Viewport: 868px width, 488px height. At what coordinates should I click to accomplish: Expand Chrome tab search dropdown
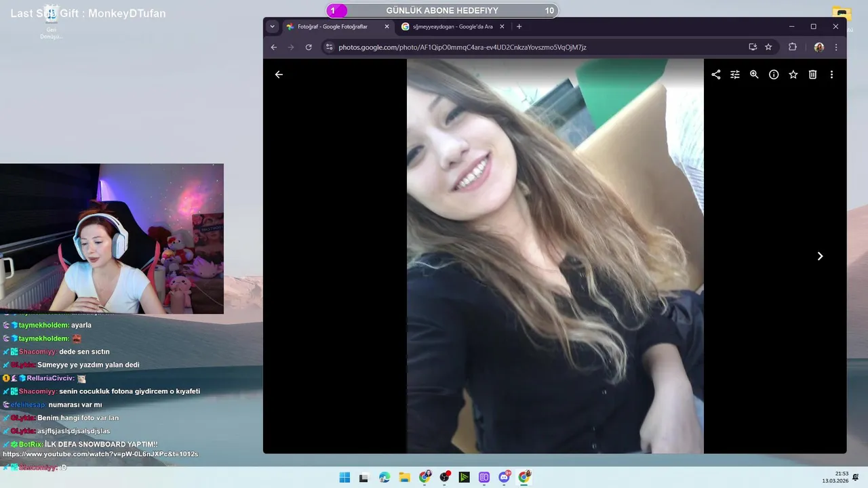(272, 26)
